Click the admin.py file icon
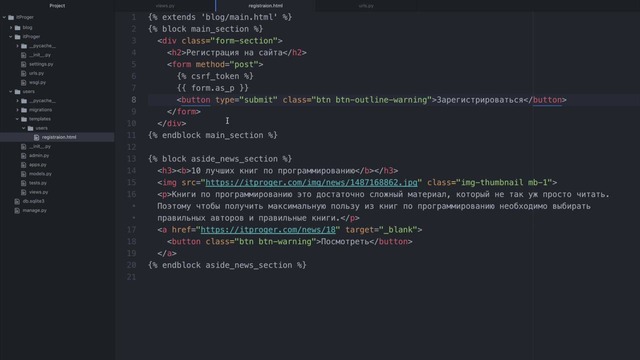 24,156
